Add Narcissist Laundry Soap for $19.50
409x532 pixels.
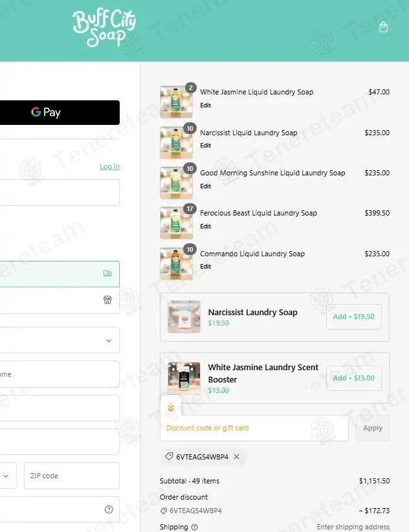[354, 316]
